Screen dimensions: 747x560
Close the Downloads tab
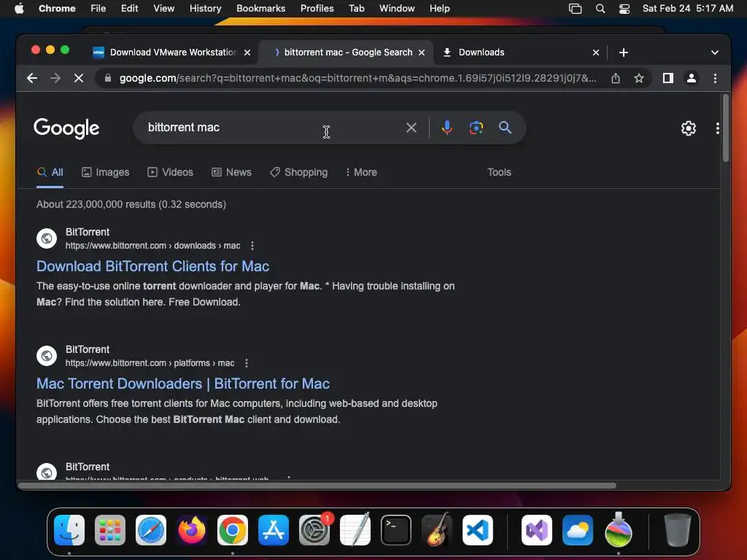point(595,52)
